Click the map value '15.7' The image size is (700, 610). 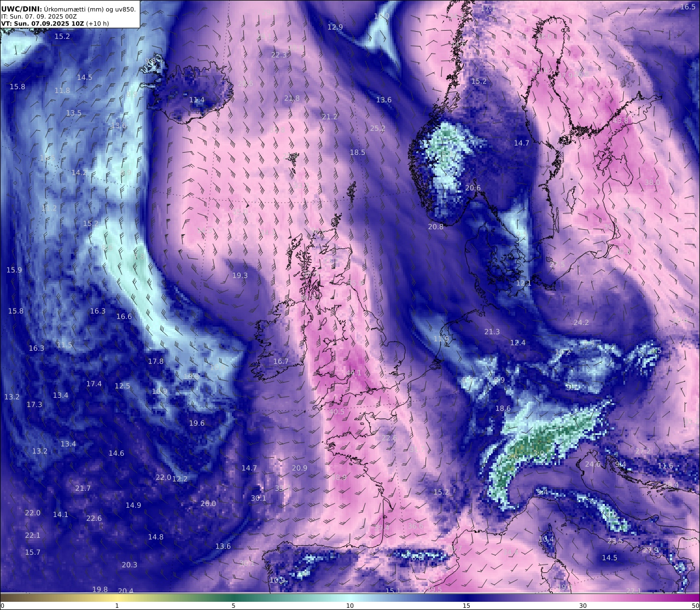33,552
